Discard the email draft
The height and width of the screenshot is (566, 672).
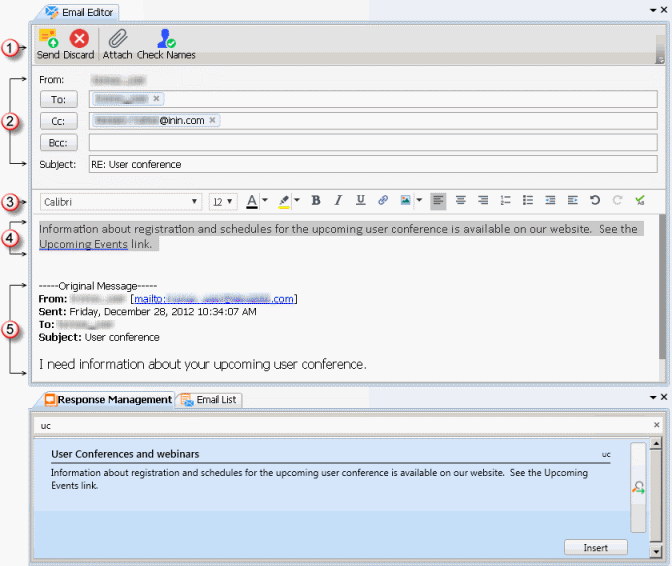pyautogui.click(x=78, y=39)
